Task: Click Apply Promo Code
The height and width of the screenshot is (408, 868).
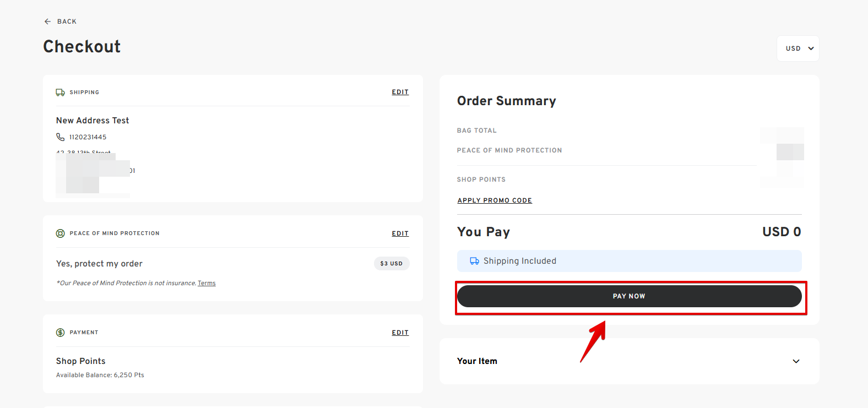Action: pyautogui.click(x=495, y=200)
